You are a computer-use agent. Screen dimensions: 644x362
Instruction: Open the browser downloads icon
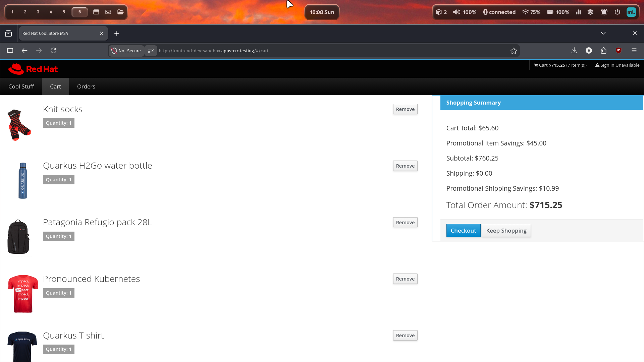pyautogui.click(x=574, y=51)
